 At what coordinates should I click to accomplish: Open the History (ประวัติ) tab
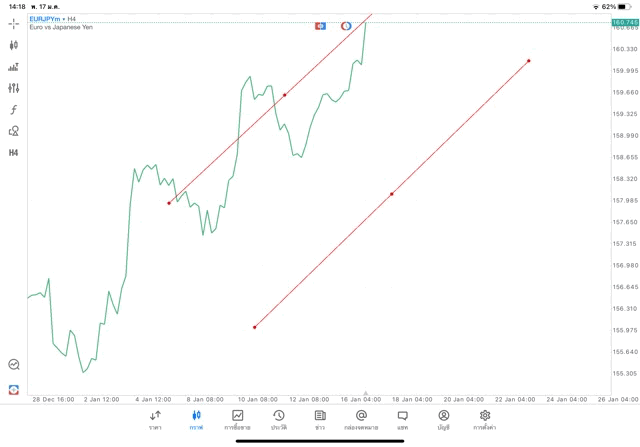tap(278, 420)
